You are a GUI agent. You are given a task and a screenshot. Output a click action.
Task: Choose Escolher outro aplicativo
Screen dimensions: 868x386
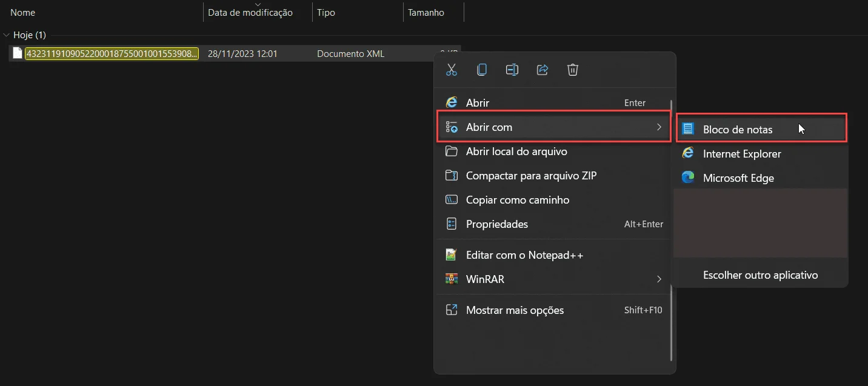point(760,275)
